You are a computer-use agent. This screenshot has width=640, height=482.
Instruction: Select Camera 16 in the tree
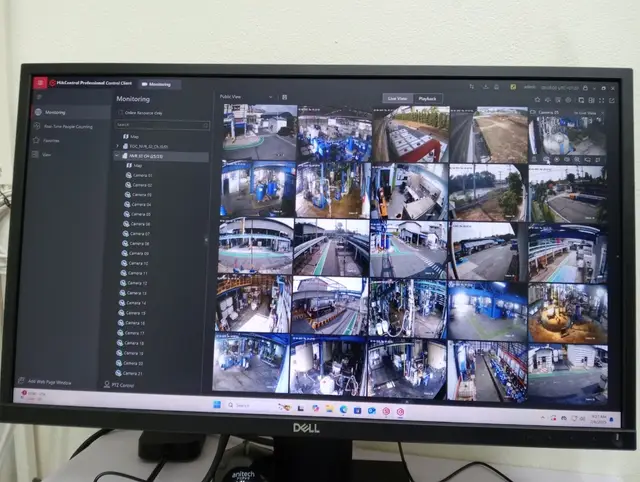tap(131, 323)
